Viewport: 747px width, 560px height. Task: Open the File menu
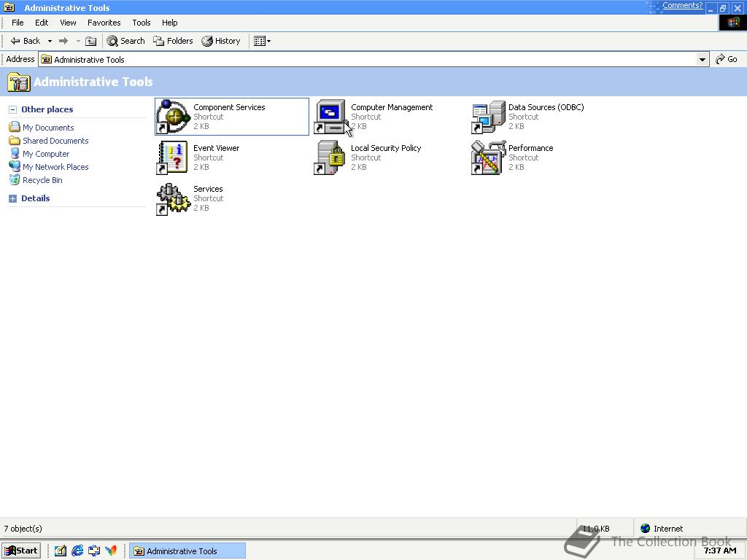pos(18,23)
